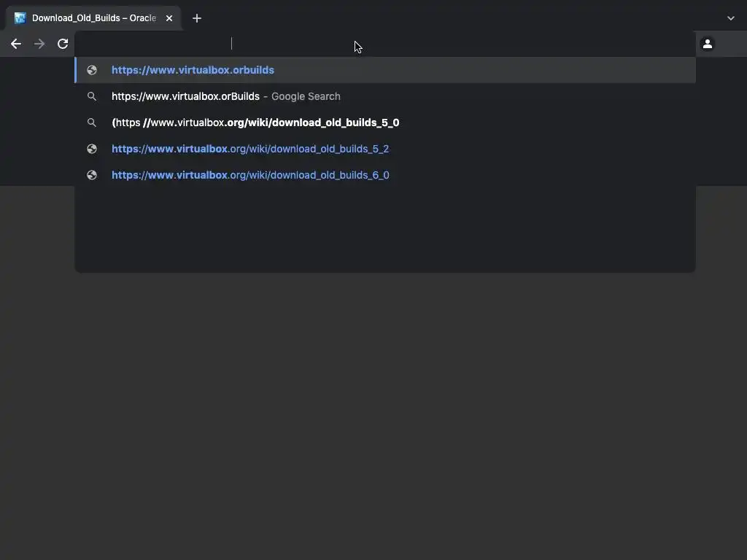Pick the orBuilds Google Search suggestion
Viewport: 747px width, 560px height.
385,96
